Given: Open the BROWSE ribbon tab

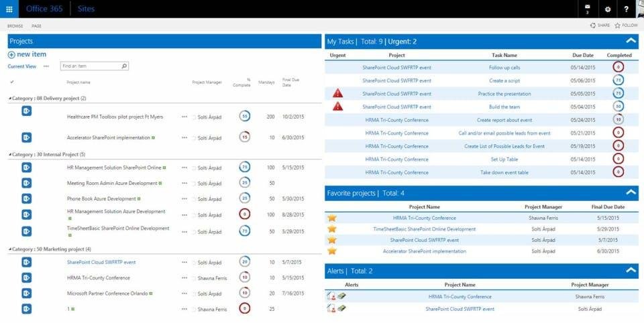Looking at the screenshot, I should pyautogui.click(x=15, y=26).
